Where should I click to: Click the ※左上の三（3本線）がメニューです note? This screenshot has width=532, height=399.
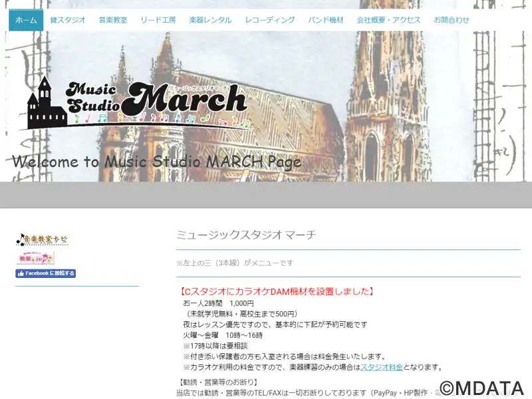pos(235,263)
